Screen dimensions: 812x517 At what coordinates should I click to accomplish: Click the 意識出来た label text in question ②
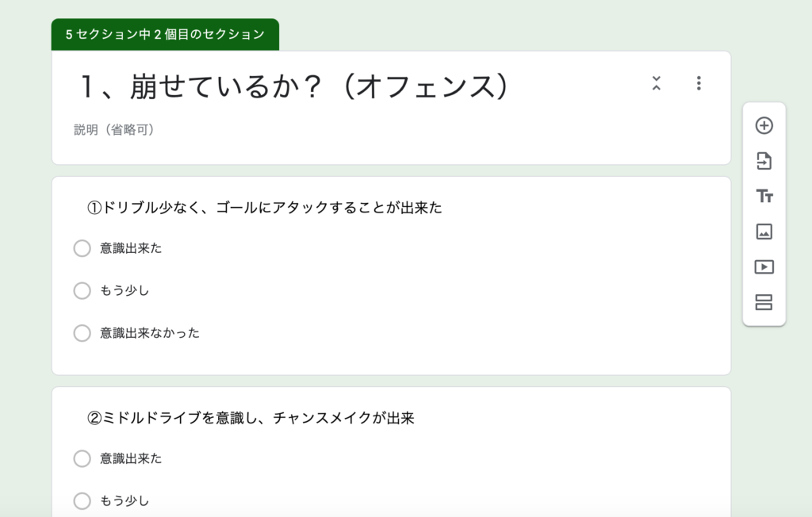coord(131,458)
